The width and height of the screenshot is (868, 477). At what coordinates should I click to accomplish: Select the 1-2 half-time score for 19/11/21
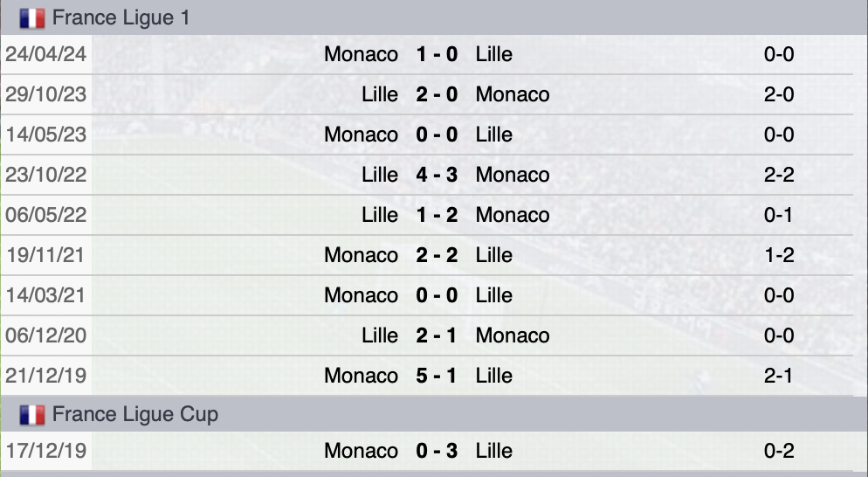coord(778,255)
